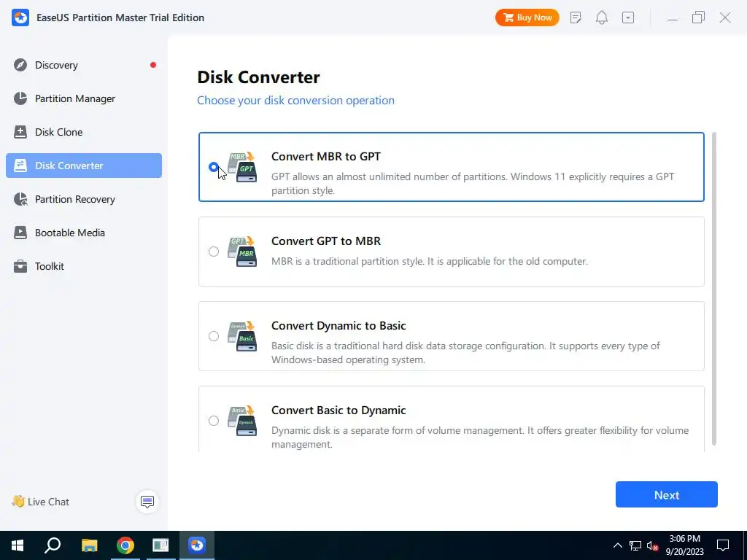Click the Toolkit briefcase icon
The image size is (747, 560).
(x=20, y=266)
